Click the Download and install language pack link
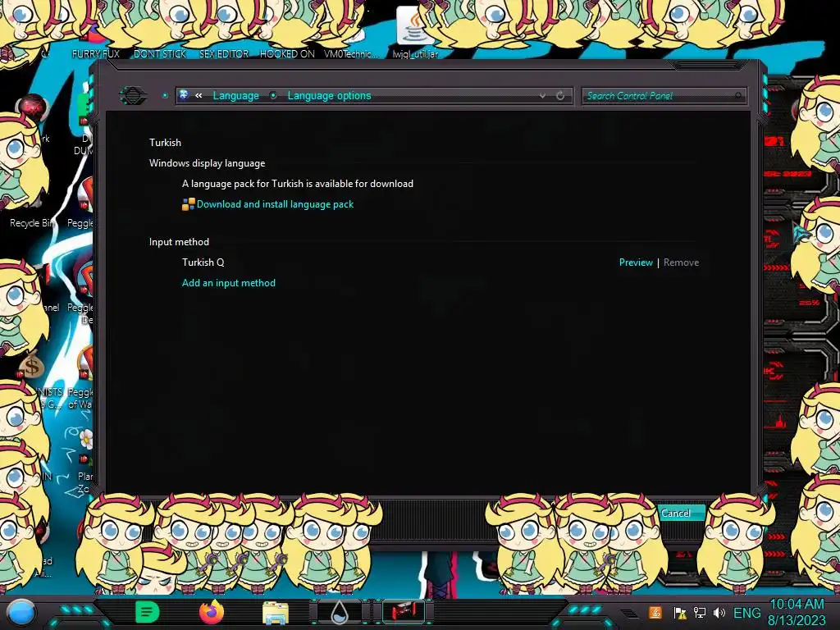This screenshot has width=840, height=630. coord(275,204)
